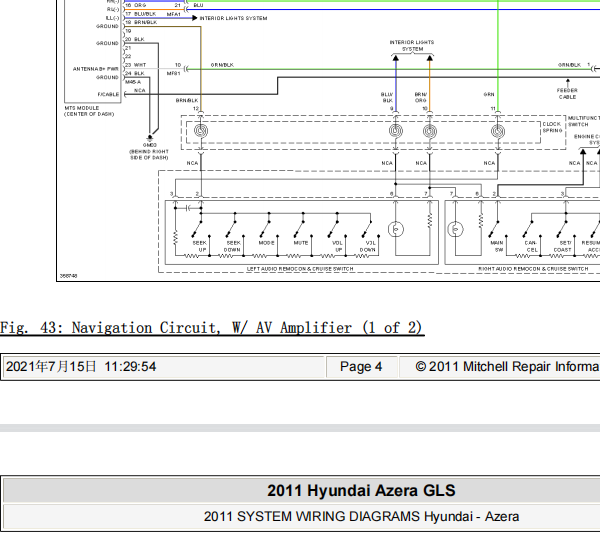Click the lamp symbol in left remocon switch
This screenshot has width=600, height=543.
(x=396, y=229)
